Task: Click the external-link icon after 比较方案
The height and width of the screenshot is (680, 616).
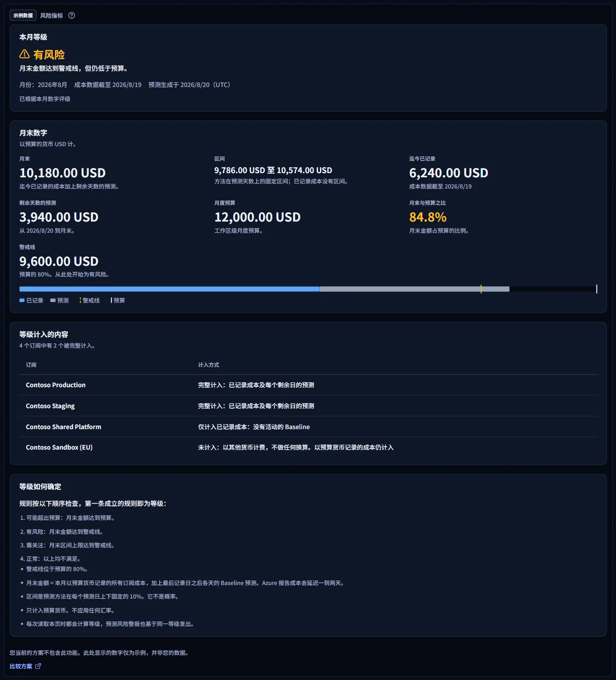Action: tap(38, 666)
